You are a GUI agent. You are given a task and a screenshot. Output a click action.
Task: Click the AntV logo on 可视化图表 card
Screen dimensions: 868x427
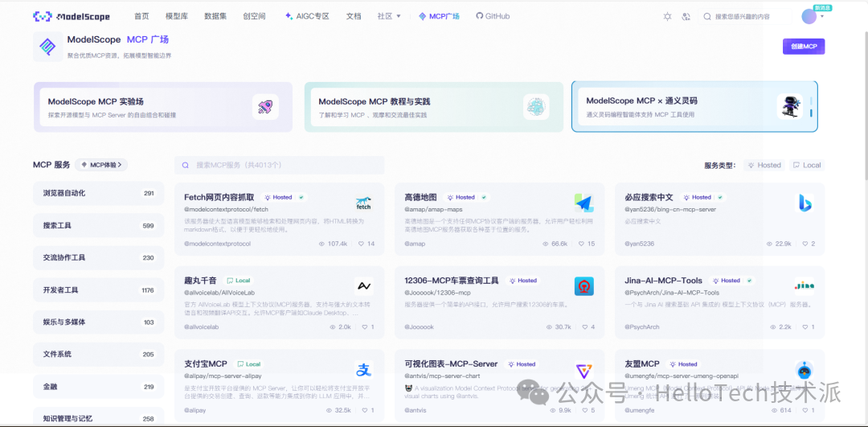(x=584, y=370)
